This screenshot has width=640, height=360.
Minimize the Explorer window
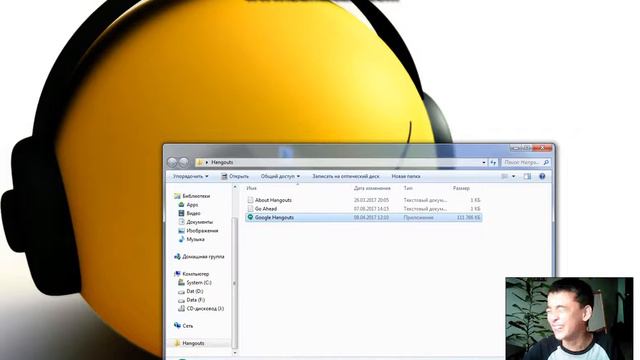click(x=516, y=148)
